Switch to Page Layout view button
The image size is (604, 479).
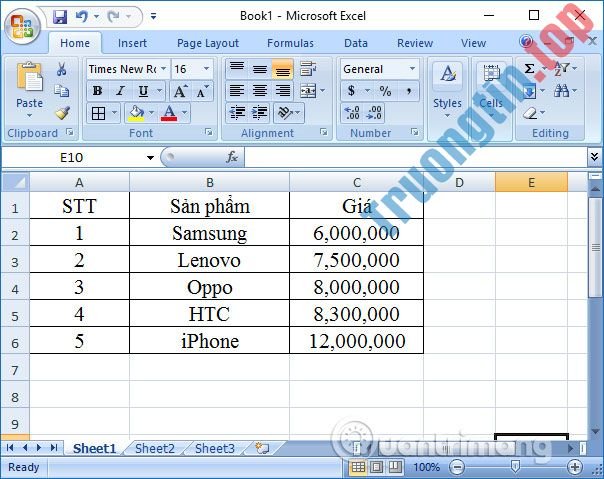point(377,467)
